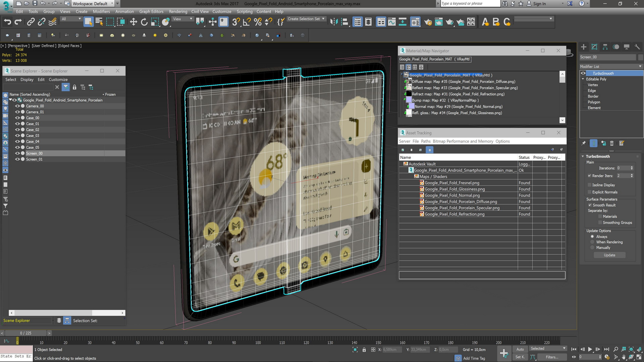644x362 pixels.
Task: Enable Isoline Display checkbox
Action: pos(589,185)
